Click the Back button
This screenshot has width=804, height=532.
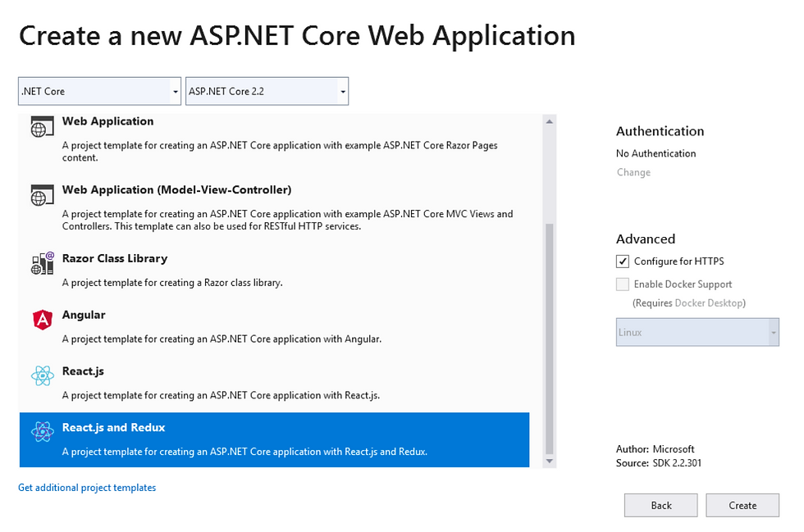point(661,505)
